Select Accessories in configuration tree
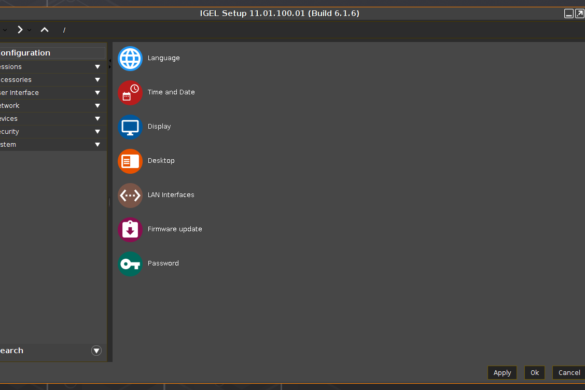 pyautogui.click(x=52, y=80)
